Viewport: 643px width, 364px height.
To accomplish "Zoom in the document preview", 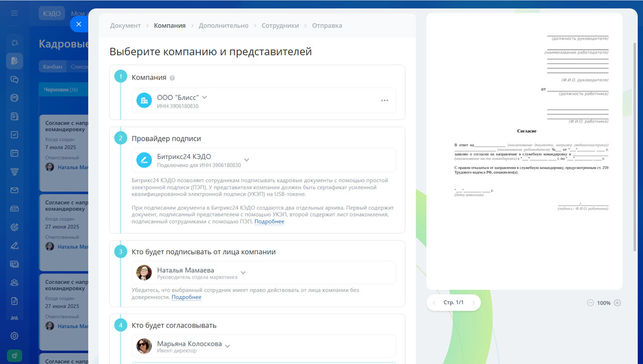I will pos(617,303).
